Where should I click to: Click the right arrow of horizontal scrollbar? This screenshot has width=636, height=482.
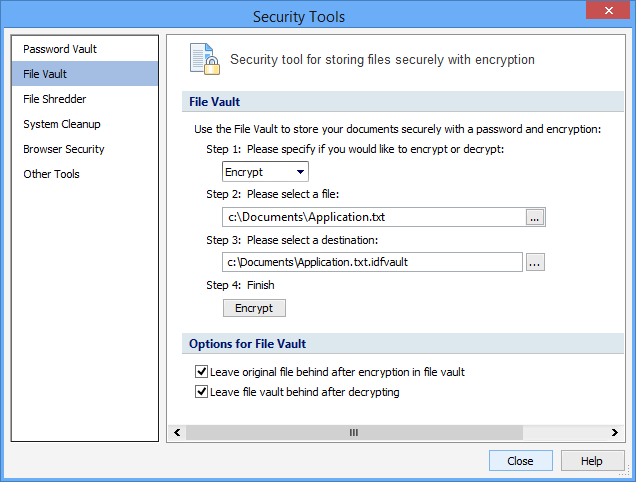click(x=615, y=433)
